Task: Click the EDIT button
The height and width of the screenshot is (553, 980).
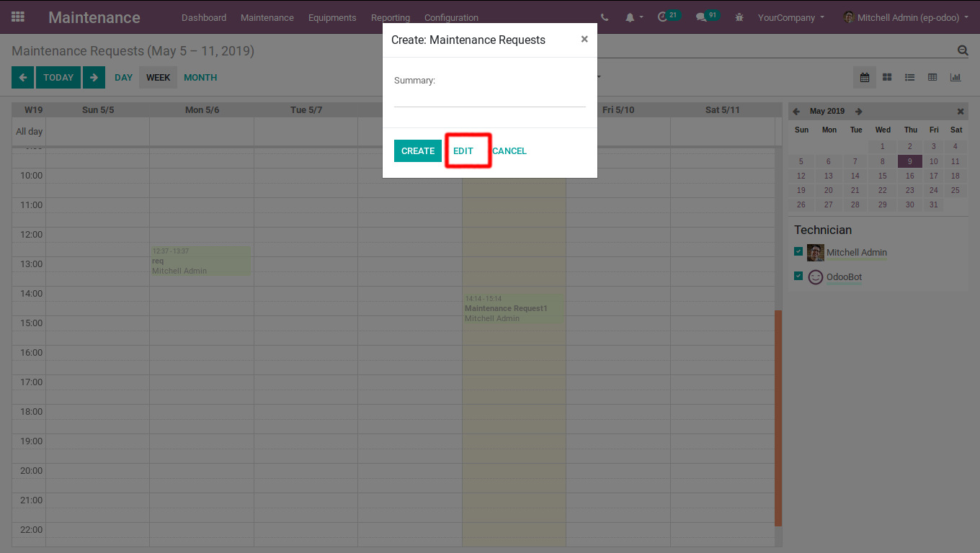Action: 463,150
